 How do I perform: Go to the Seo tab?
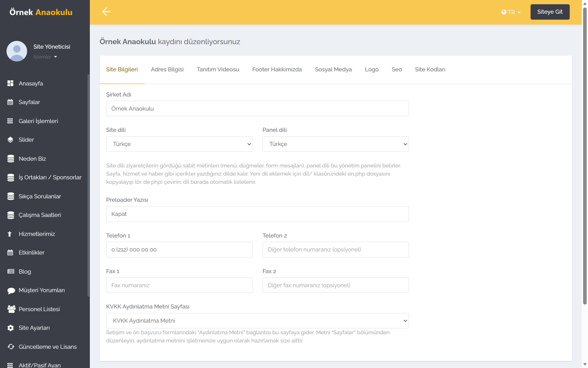click(x=397, y=70)
